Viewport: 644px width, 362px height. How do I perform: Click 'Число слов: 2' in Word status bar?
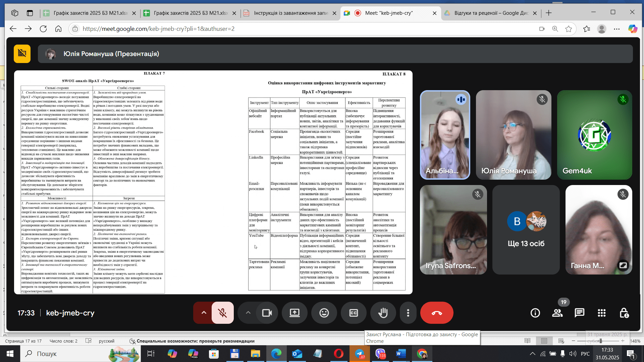(x=63, y=341)
